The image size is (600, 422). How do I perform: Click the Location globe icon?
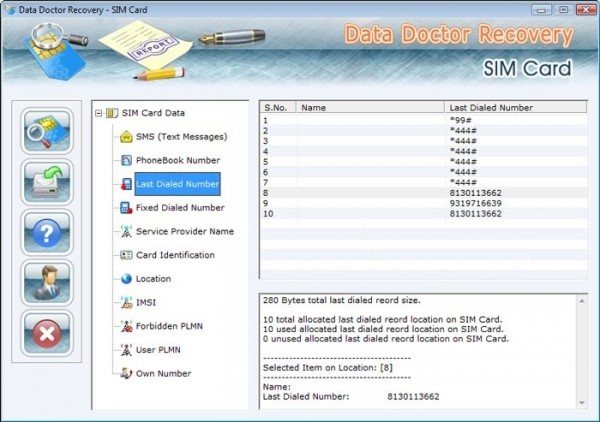pyautogui.click(x=126, y=279)
